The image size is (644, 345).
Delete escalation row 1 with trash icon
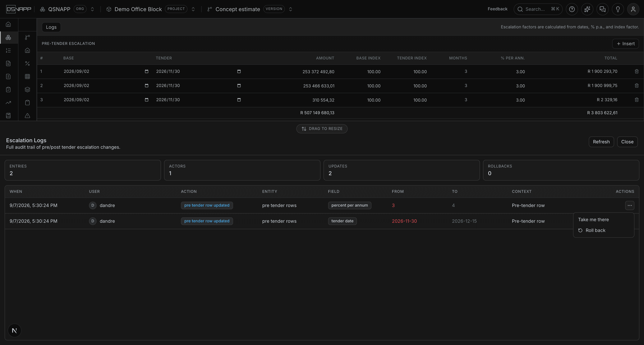(637, 71)
